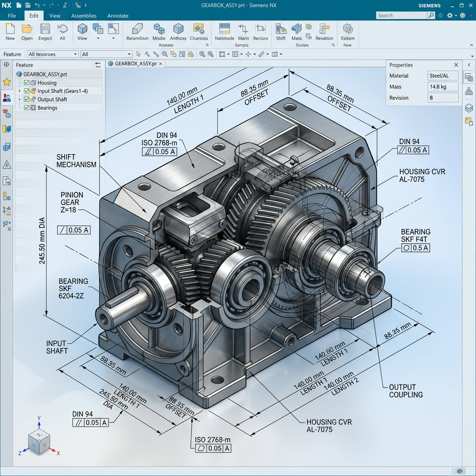Close the Properties panel
This screenshot has width=476, height=476.
tap(456, 65)
